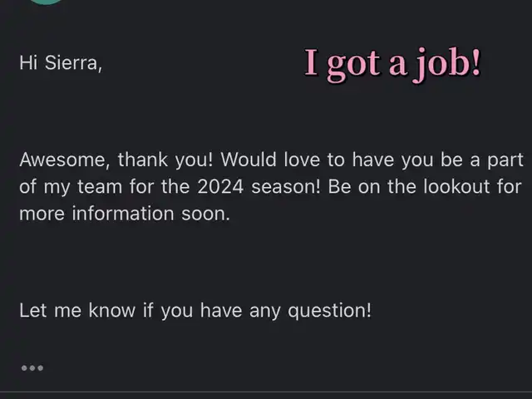Click the "more information soon." line
Screen dimensions: 532x399
[x=125, y=214]
